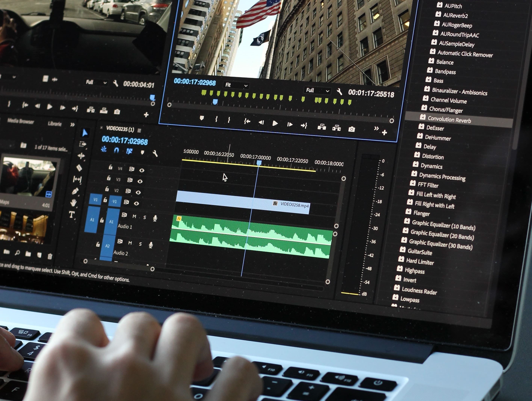532x401 pixels.
Task: Click play button in program monitor
Action: coord(275,122)
